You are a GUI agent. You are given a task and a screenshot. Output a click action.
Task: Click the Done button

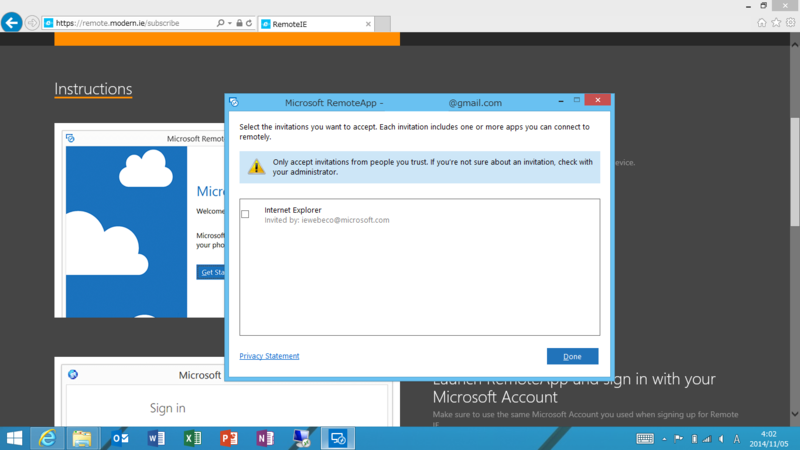tap(572, 357)
